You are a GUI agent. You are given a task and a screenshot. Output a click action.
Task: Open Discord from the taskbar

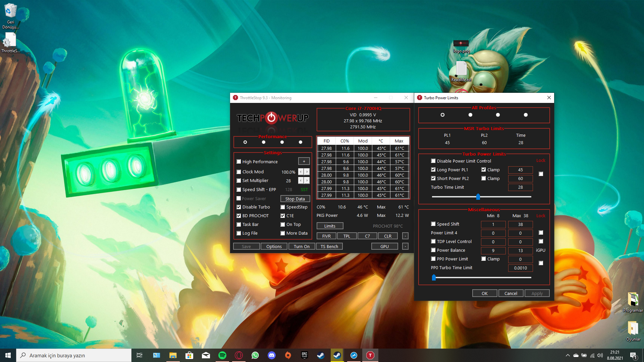[x=272, y=355]
